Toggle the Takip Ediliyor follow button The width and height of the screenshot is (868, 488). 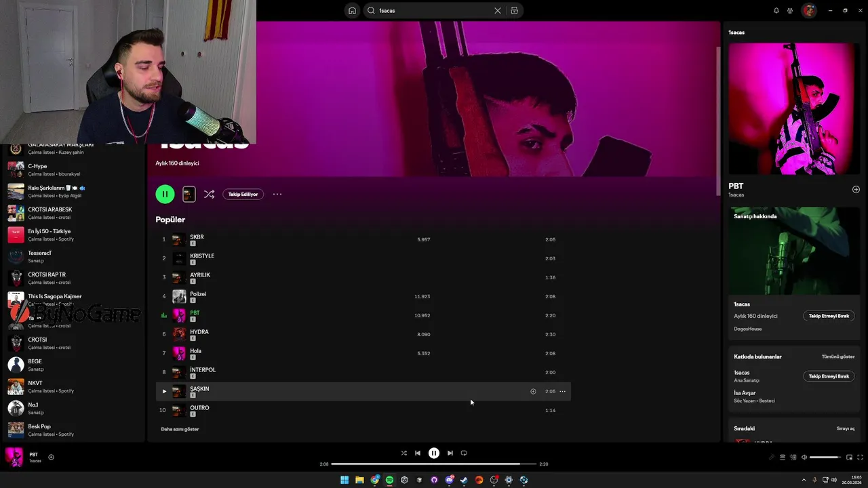click(243, 194)
